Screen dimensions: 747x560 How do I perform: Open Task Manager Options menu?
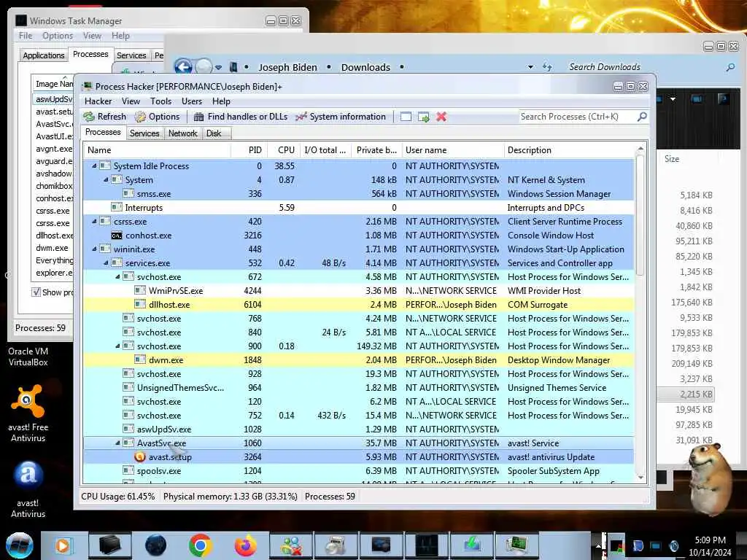[x=58, y=36]
